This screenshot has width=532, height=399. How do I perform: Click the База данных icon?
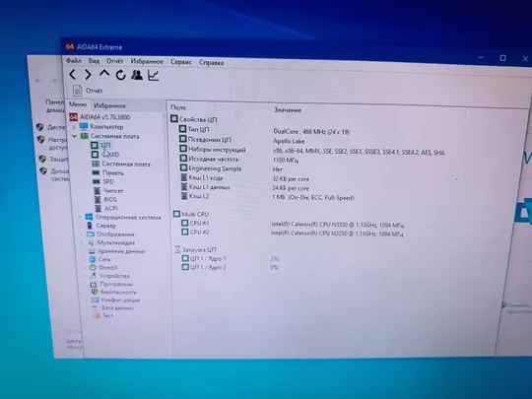[96, 308]
